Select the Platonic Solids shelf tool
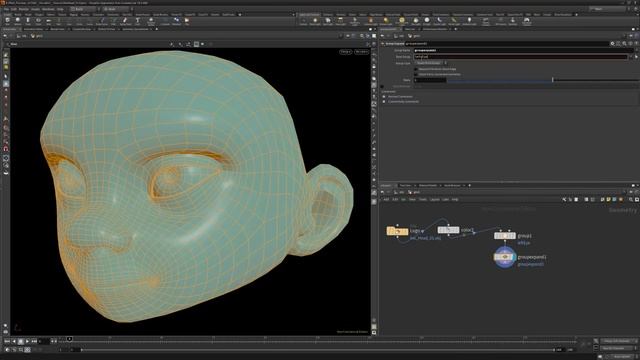This screenshot has width=640, height=360. tap(151, 21)
